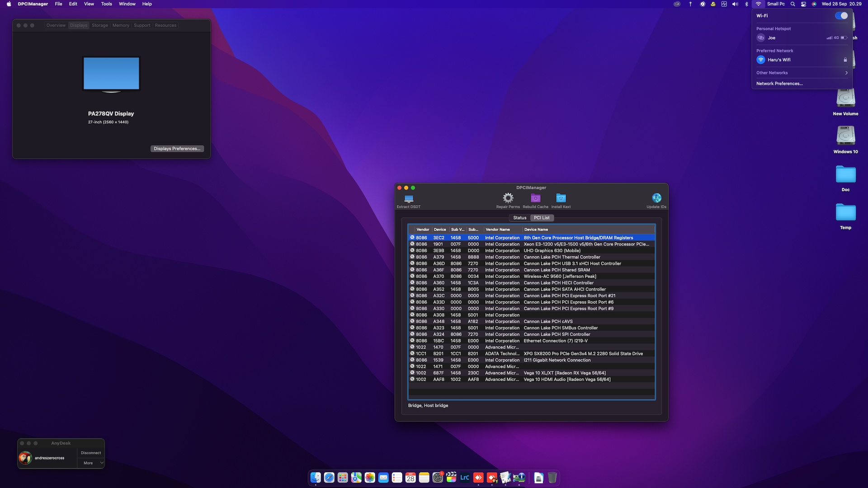Open the Trash in the Dock
868x488 pixels.
click(x=552, y=478)
